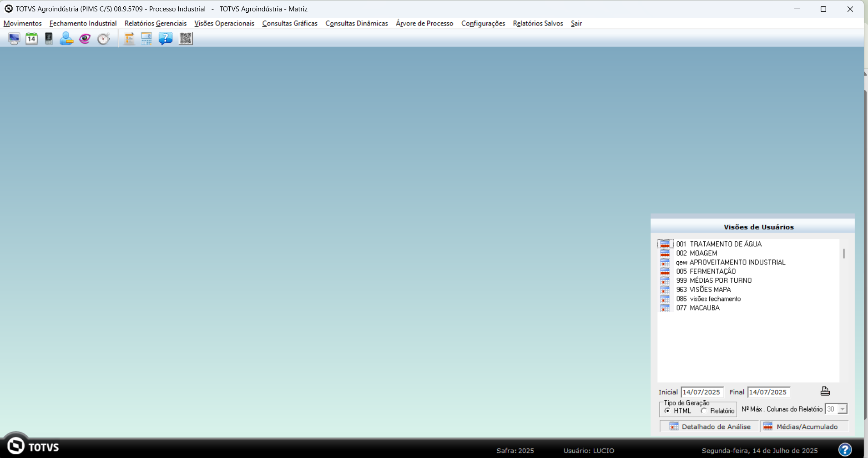Open the Fechamento Industrial menu
The height and width of the screenshot is (458, 868).
83,23
